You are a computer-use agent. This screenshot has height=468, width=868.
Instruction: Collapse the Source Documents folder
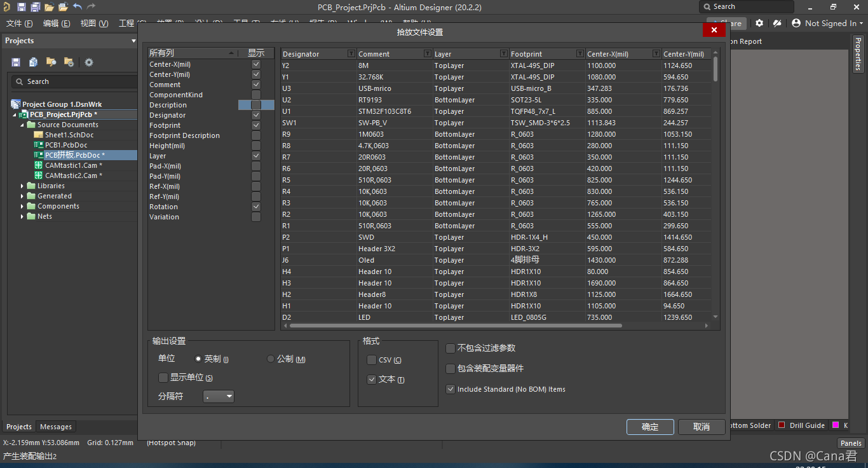(x=22, y=125)
